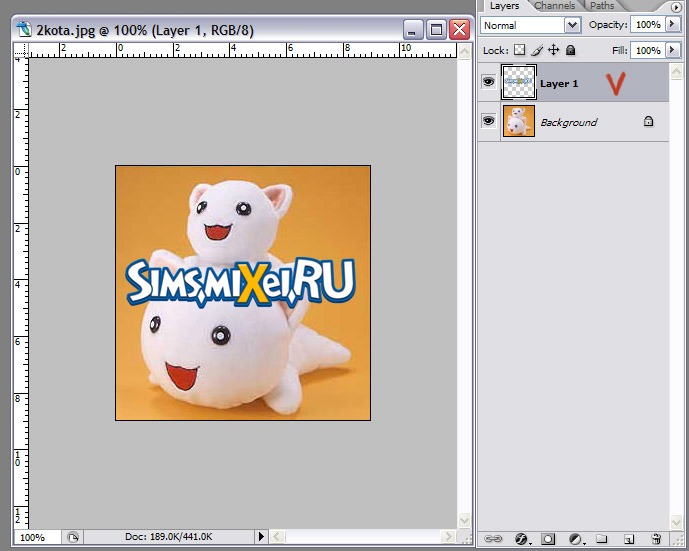The width and height of the screenshot is (689, 551).
Task: Hide Layer 1 using eye icon
Action: (x=489, y=83)
